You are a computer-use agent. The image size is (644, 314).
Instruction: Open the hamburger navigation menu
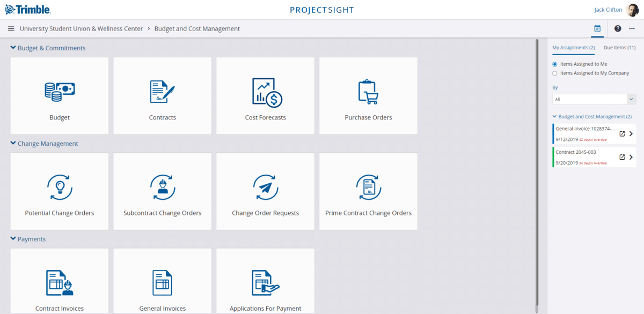(11, 28)
